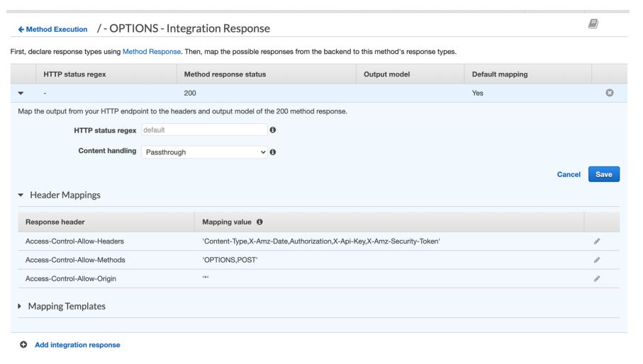Click info icon beside HTTP status regex

tap(272, 130)
